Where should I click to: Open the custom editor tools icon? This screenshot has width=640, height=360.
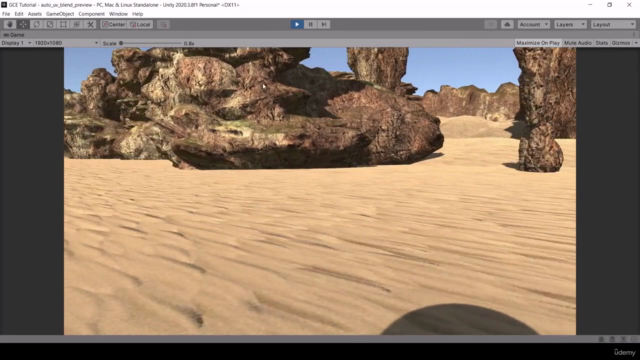tap(90, 24)
